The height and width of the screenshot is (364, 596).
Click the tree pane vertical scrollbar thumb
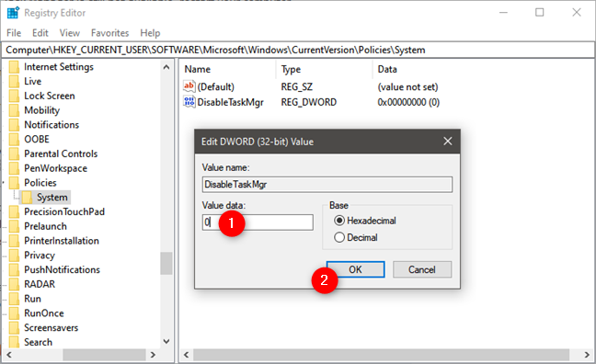tap(166, 263)
